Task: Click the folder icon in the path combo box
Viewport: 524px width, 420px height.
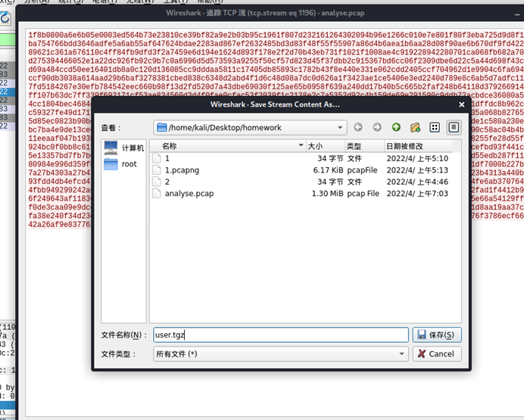Action: click(162, 127)
